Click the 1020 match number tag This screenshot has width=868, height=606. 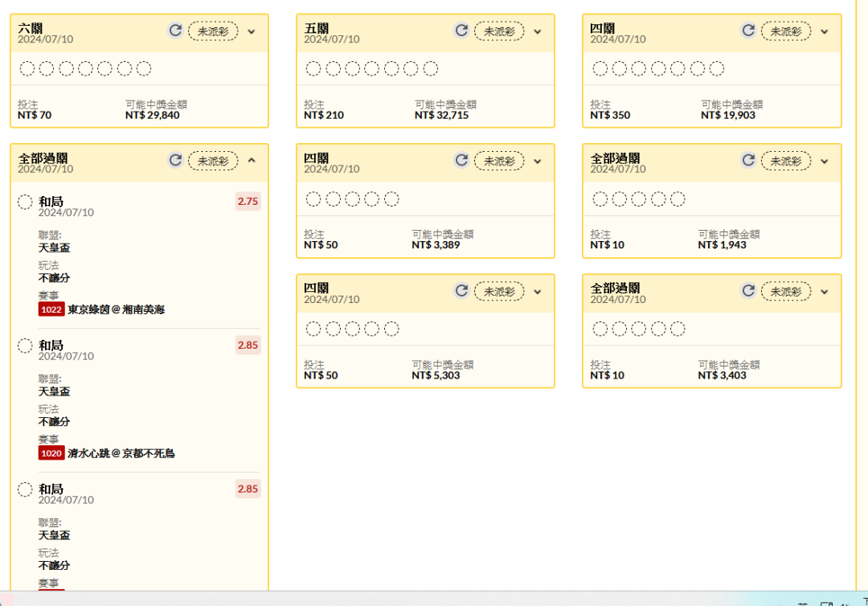pos(51,453)
